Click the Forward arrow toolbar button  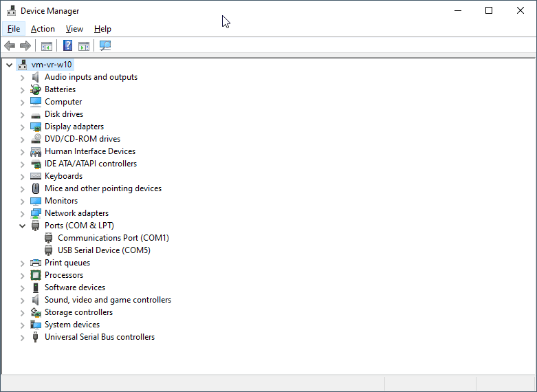click(25, 46)
